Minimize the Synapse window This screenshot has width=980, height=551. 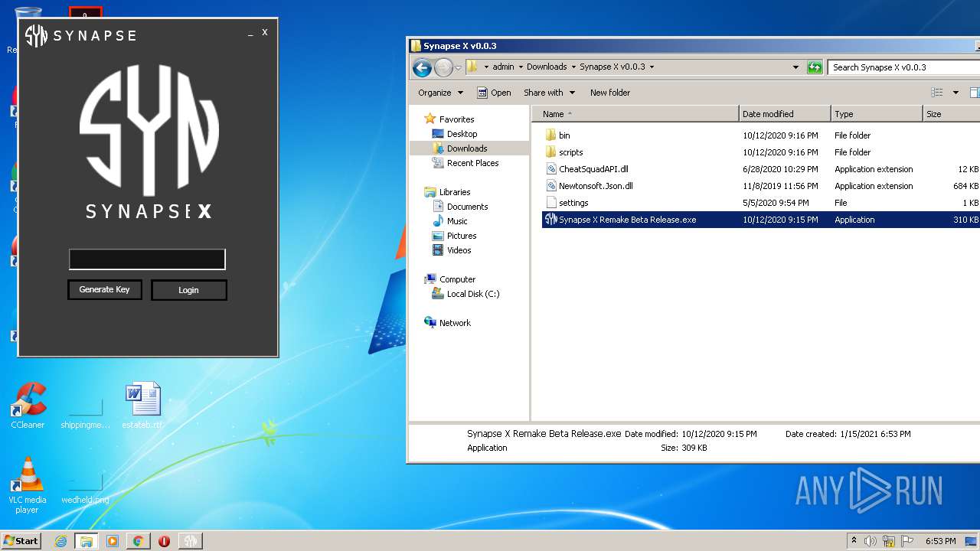(x=250, y=34)
